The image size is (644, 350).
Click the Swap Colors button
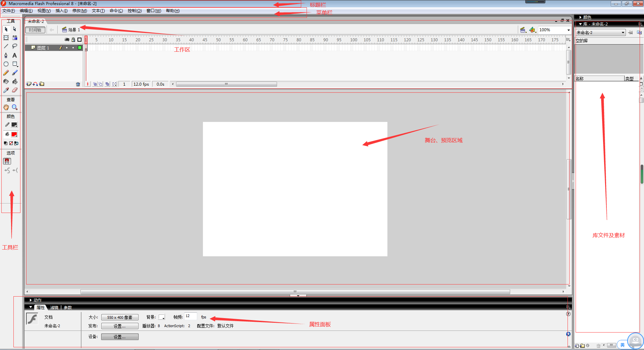pyautogui.click(x=16, y=143)
